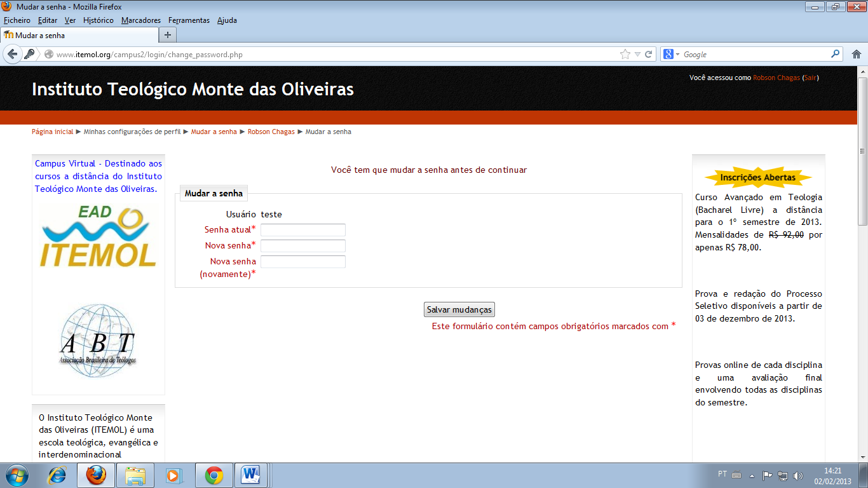
Task: Focus the first Nova senha field
Action: click(303, 246)
